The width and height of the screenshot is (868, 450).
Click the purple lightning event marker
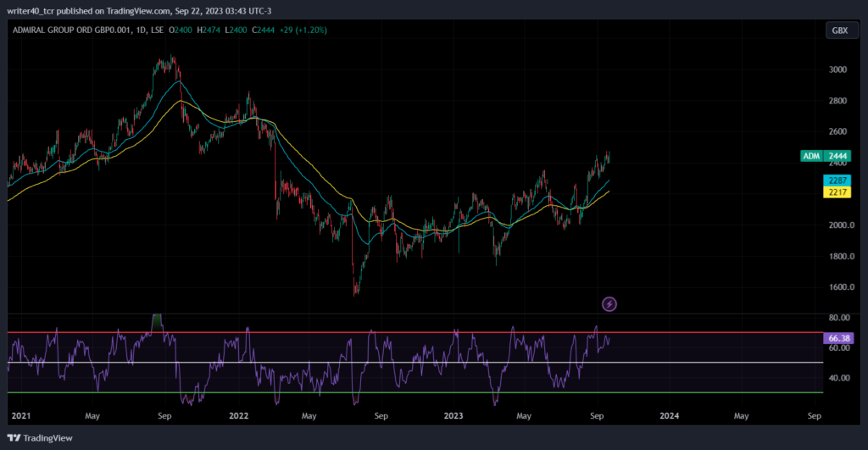tap(609, 304)
